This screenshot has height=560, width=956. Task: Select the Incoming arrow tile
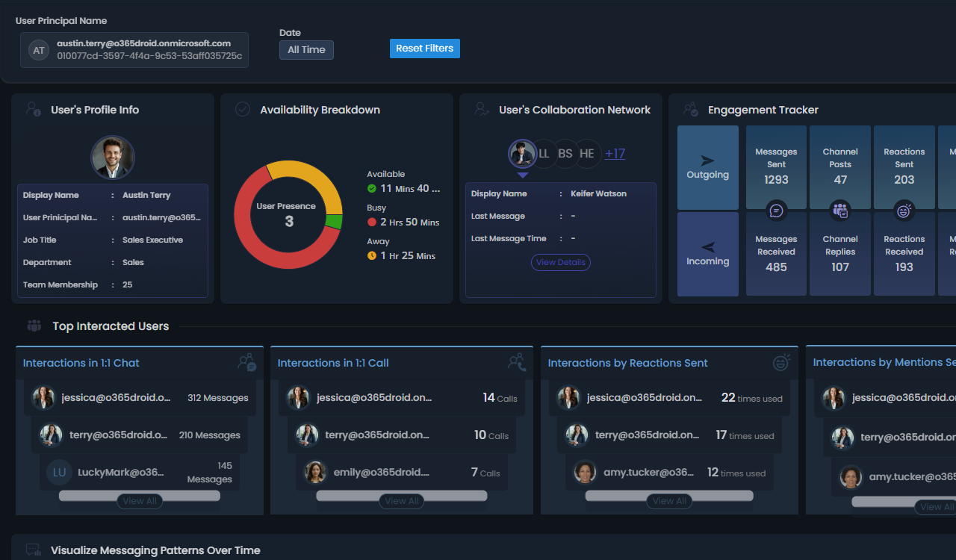pyautogui.click(x=707, y=254)
